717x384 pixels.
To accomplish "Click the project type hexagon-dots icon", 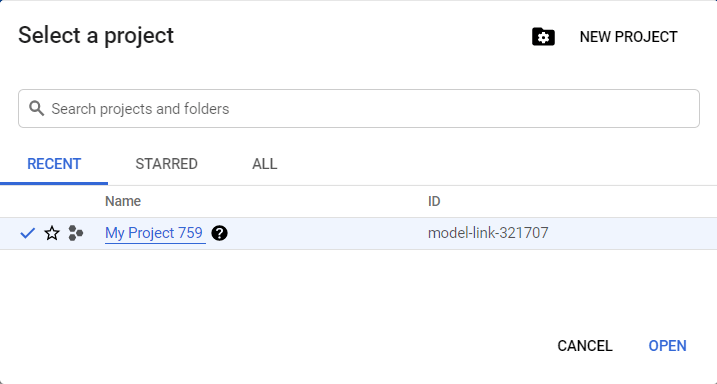I will 76,233.
